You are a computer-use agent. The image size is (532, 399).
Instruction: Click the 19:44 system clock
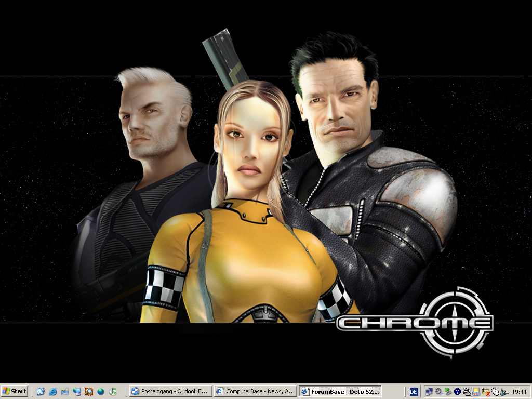[x=520, y=392]
